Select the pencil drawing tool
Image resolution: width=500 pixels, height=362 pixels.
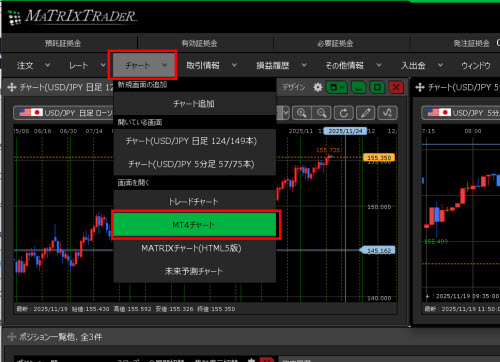365,113
